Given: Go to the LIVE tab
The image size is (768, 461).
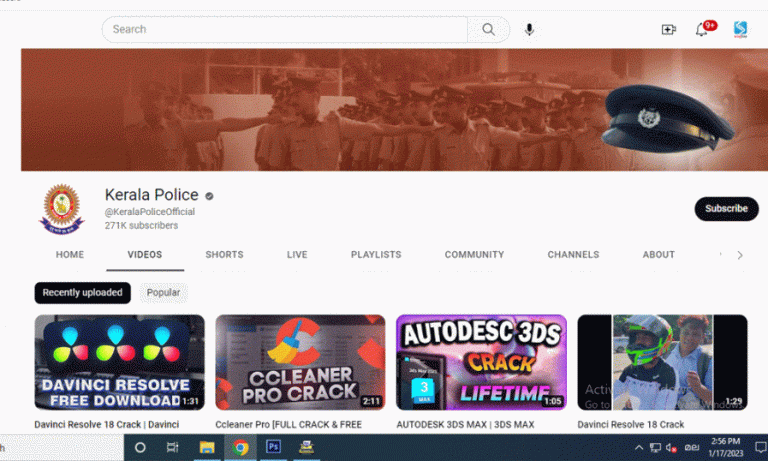Looking at the screenshot, I should pos(297,255).
